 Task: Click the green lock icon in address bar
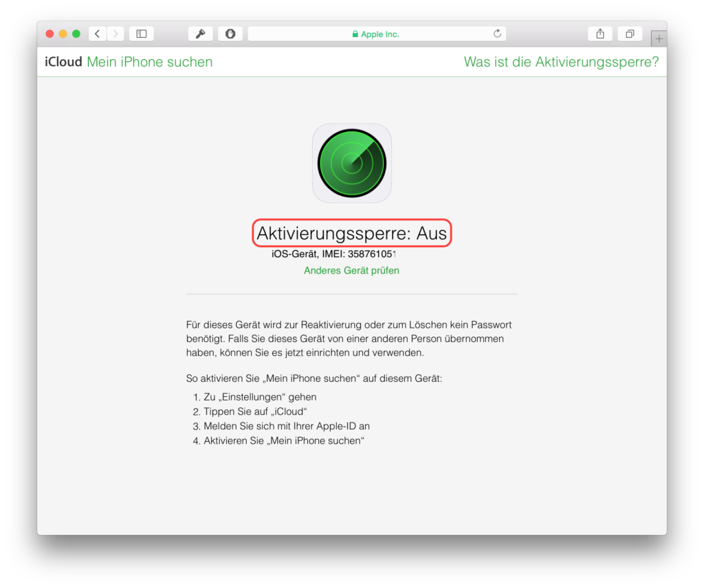coord(355,34)
